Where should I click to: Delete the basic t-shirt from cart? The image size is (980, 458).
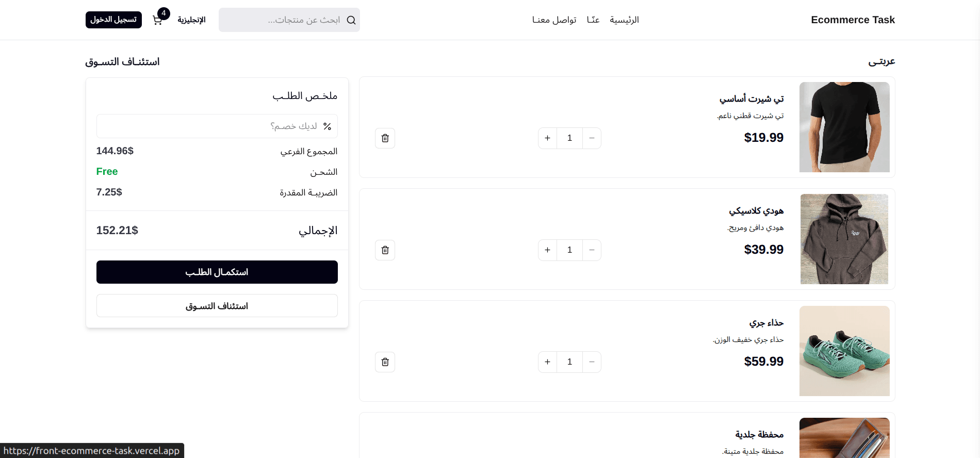click(385, 138)
